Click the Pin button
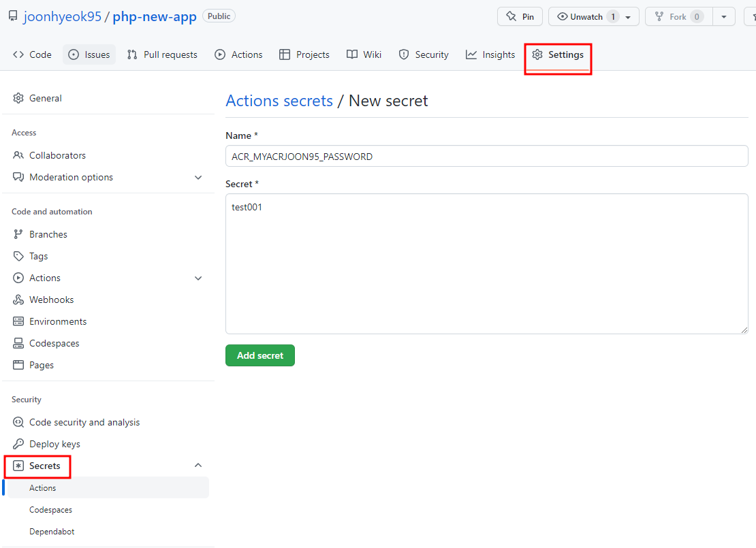 [x=520, y=16]
